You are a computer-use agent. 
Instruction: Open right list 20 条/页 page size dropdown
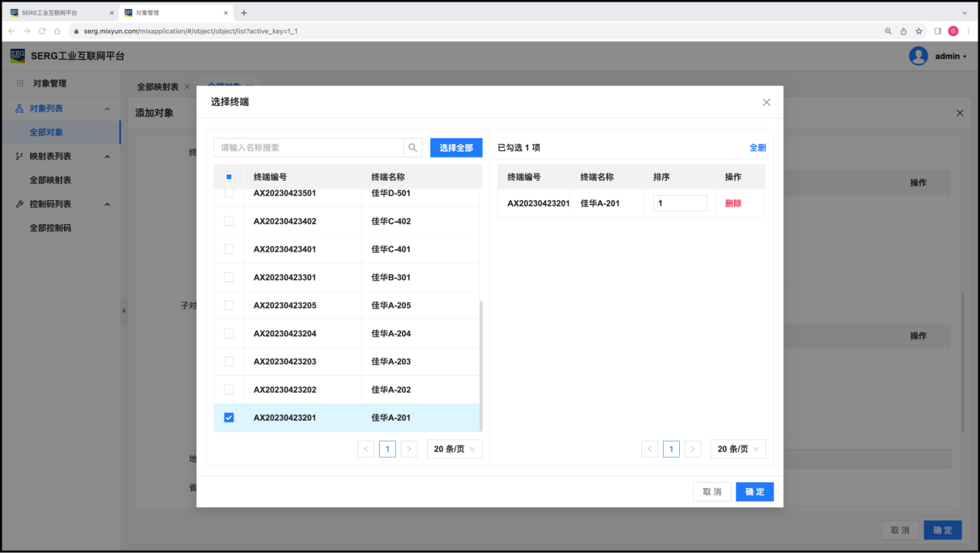point(738,449)
